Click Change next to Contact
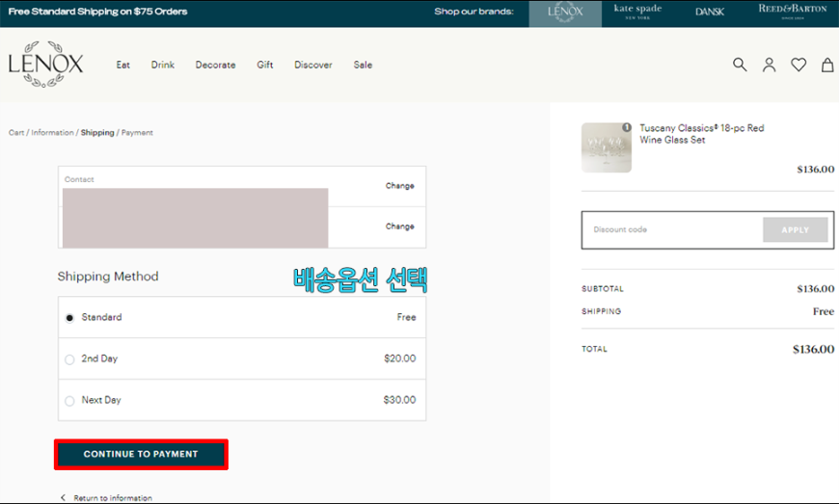The width and height of the screenshot is (839, 504). pos(399,185)
